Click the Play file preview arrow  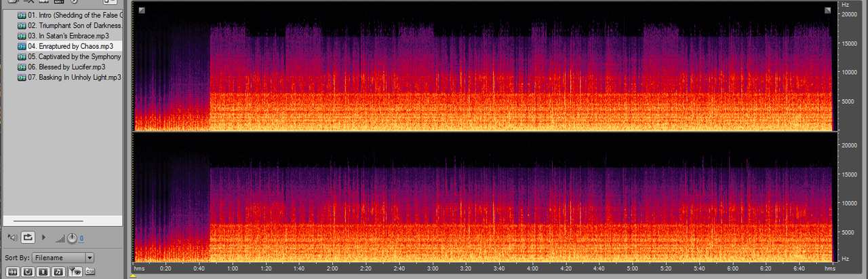(44, 238)
